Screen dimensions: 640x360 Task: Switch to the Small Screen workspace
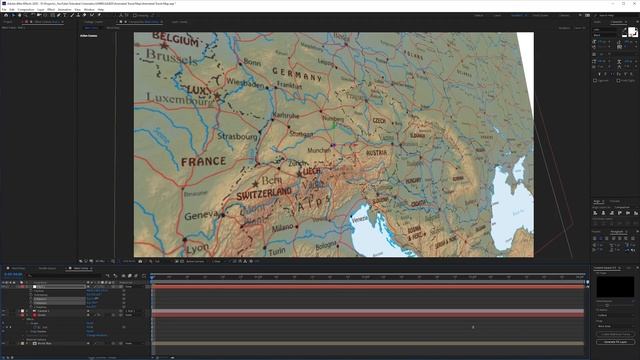click(x=540, y=15)
